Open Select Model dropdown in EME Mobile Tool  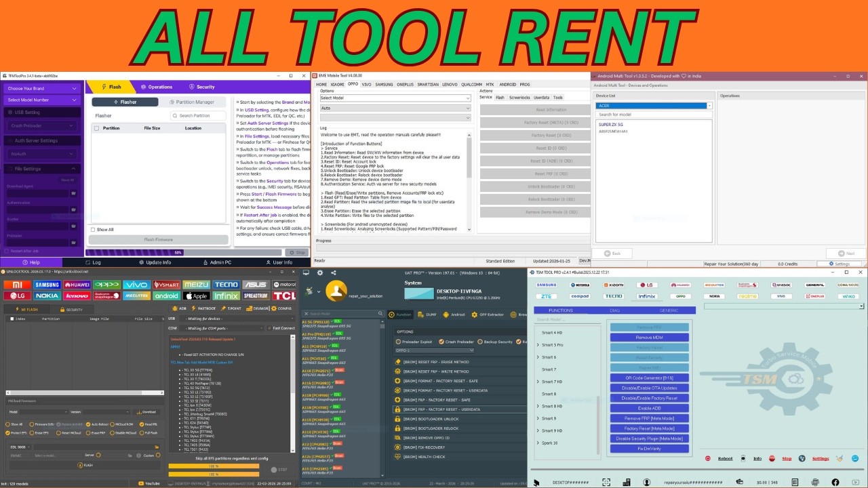395,98
